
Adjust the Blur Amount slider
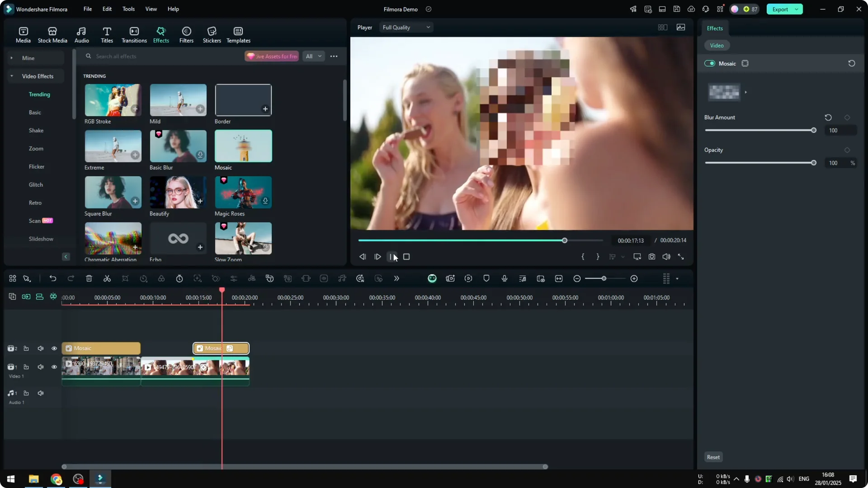[814, 130]
